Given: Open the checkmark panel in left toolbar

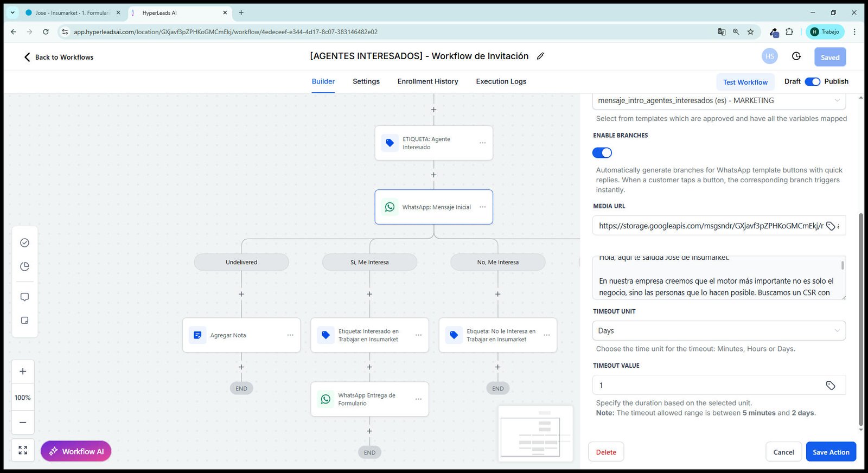Looking at the screenshot, I should 24,243.
